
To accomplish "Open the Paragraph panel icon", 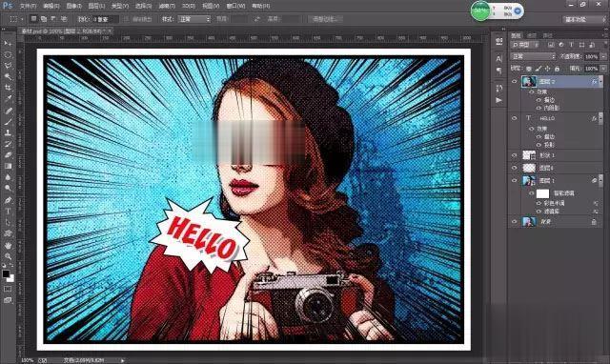I will pos(499,71).
